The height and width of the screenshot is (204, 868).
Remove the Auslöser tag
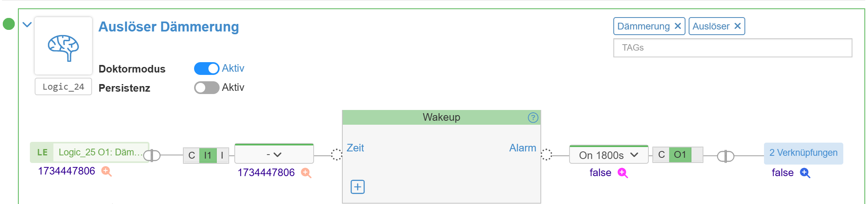(737, 26)
